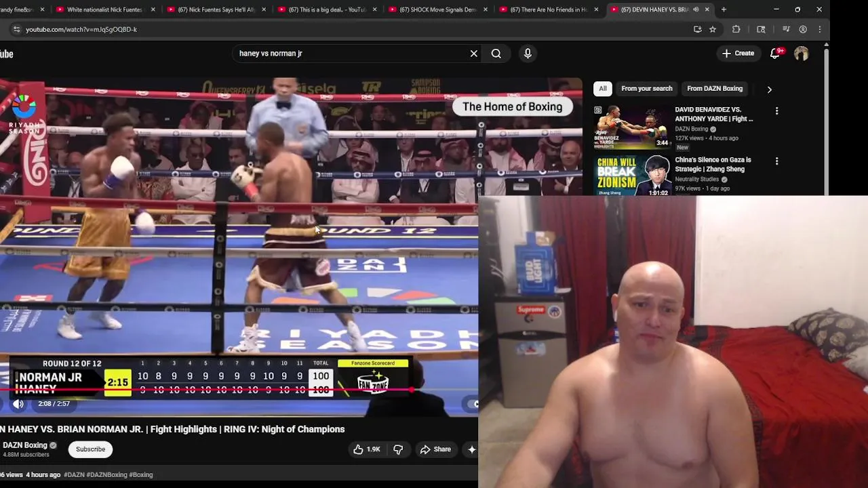
Task: Close the 'SHOCK Move Signals' tab
Action: tap(486, 9)
